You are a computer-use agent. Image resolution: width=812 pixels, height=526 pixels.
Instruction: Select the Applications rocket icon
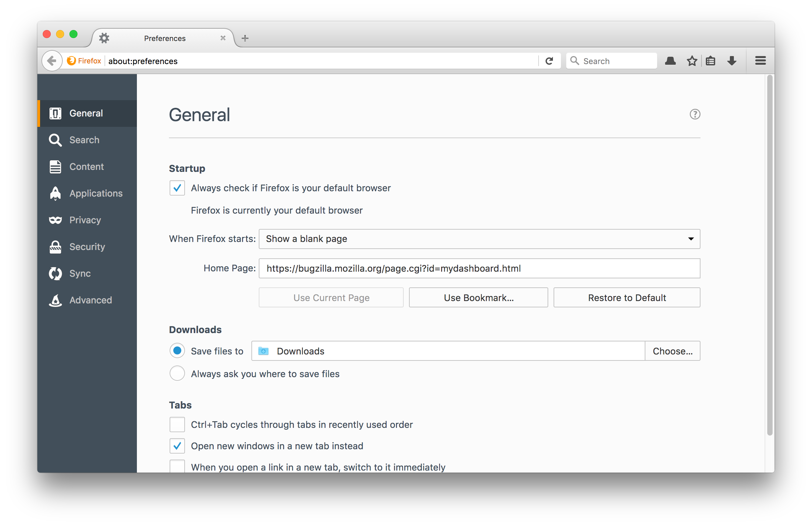click(x=55, y=193)
